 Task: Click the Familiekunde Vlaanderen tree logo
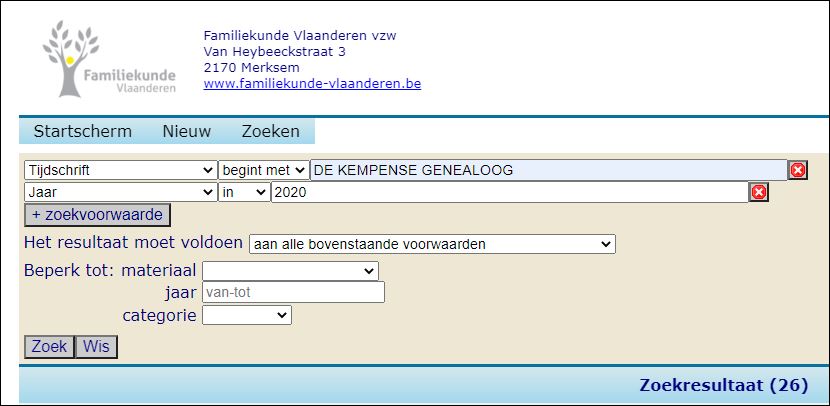pos(108,59)
